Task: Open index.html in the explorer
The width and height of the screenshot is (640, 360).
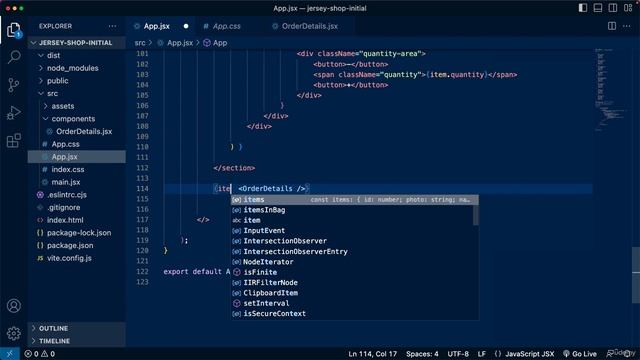Action: [77, 220]
